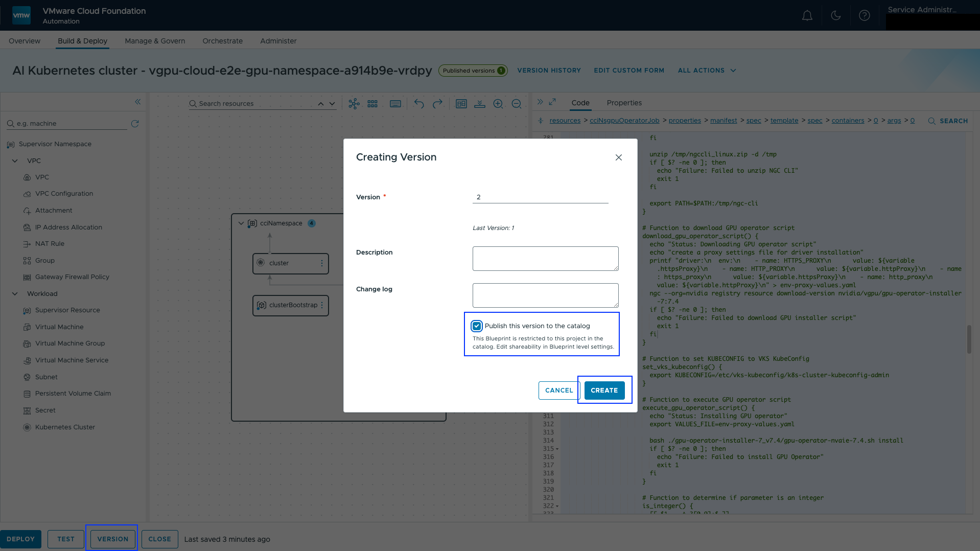Switch to the Properties tab
The height and width of the screenshot is (551, 980).
tap(624, 103)
